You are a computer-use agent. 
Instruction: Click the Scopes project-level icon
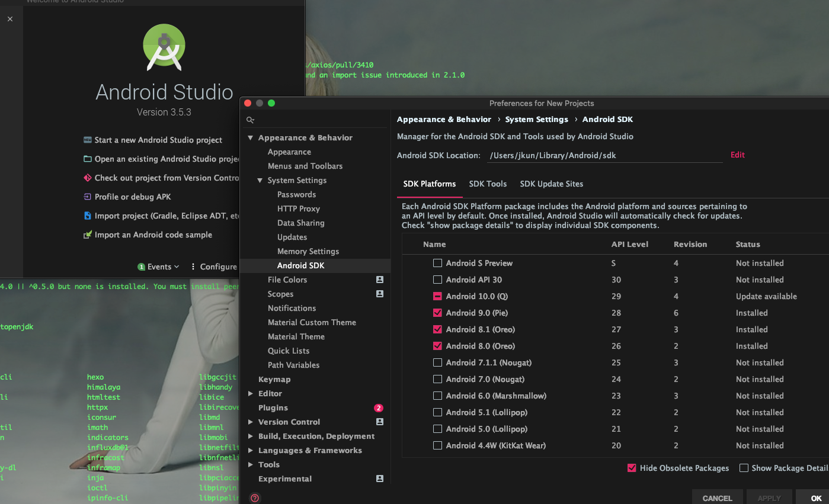coord(380,294)
